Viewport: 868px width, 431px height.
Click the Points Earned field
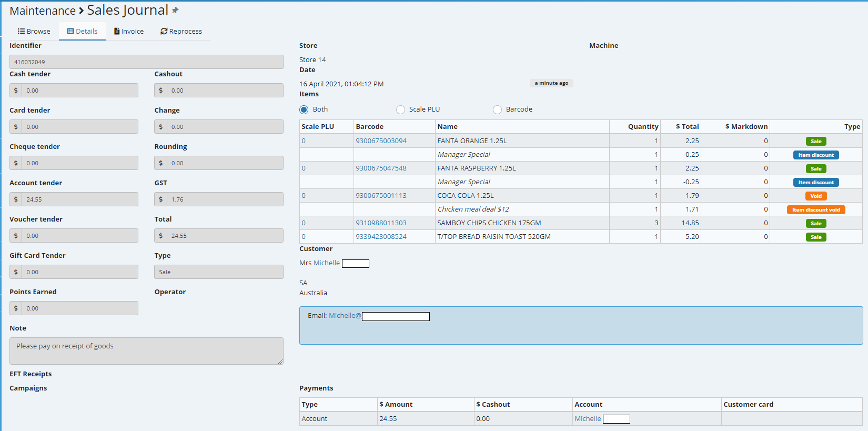pyautogui.click(x=80, y=308)
